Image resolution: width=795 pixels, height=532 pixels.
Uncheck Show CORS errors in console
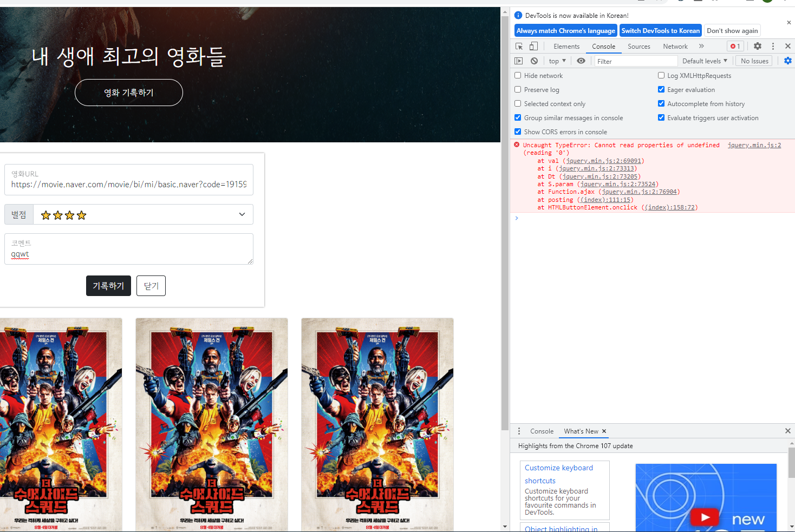(x=518, y=132)
